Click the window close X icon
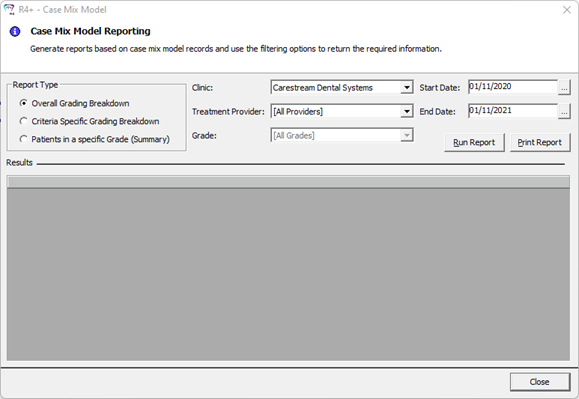579x399 pixels. click(567, 10)
